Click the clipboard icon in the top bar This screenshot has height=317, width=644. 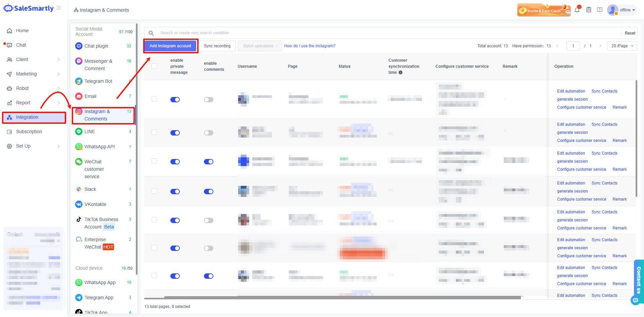coord(589,10)
